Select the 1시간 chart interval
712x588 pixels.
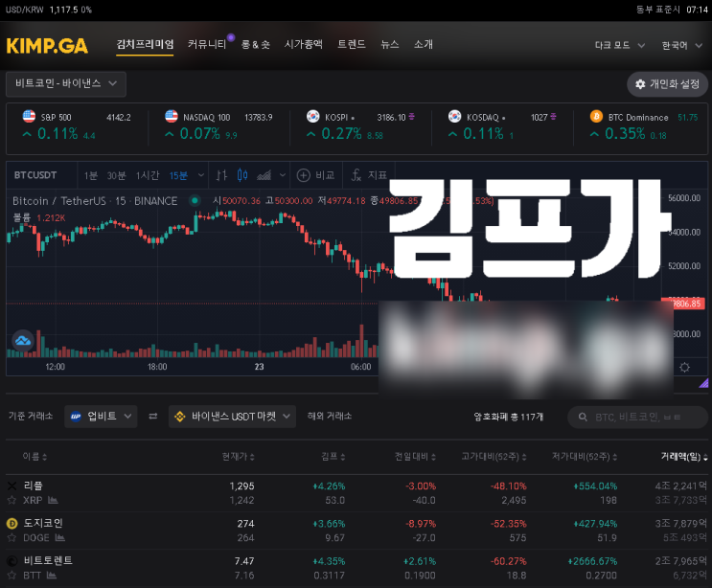[x=148, y=175]
